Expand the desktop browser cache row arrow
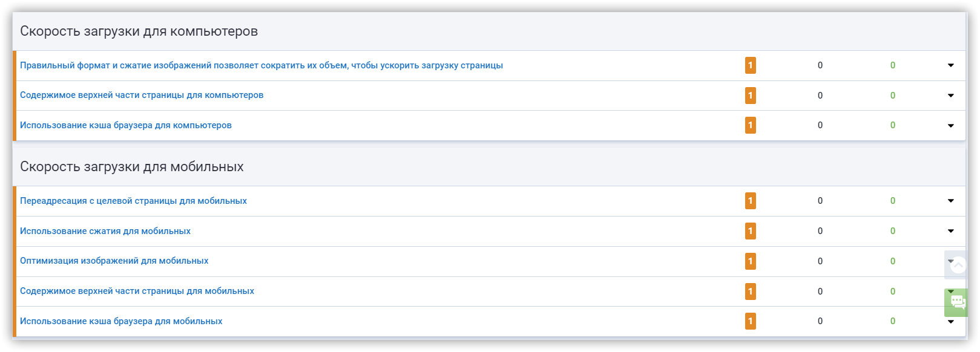The height and width of the screenshot is (352, 980). point(950,126)
